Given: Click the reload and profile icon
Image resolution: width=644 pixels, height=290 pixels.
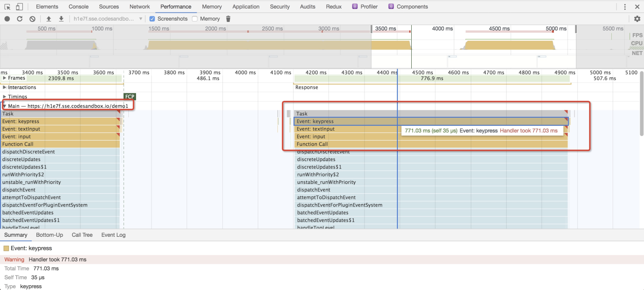Looking at the screenshot, I should [x=20, y=19].
